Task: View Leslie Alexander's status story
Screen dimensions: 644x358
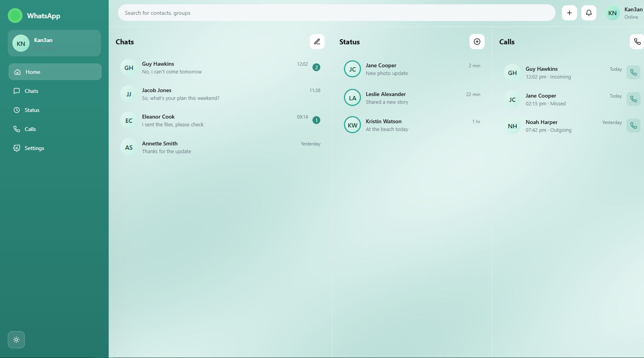Action: tap(411, 98)
